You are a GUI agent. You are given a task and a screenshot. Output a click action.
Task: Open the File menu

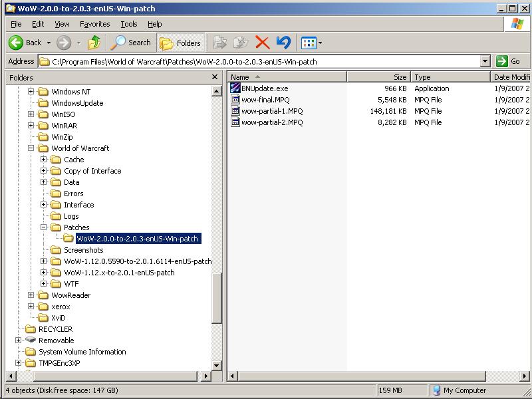(x=16, y=24)
